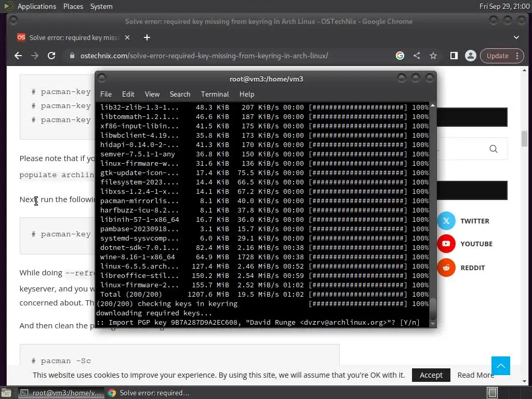Screen dimensions: 532x399
Task: Accept the cookies notice
Action: tap(431, 375)
